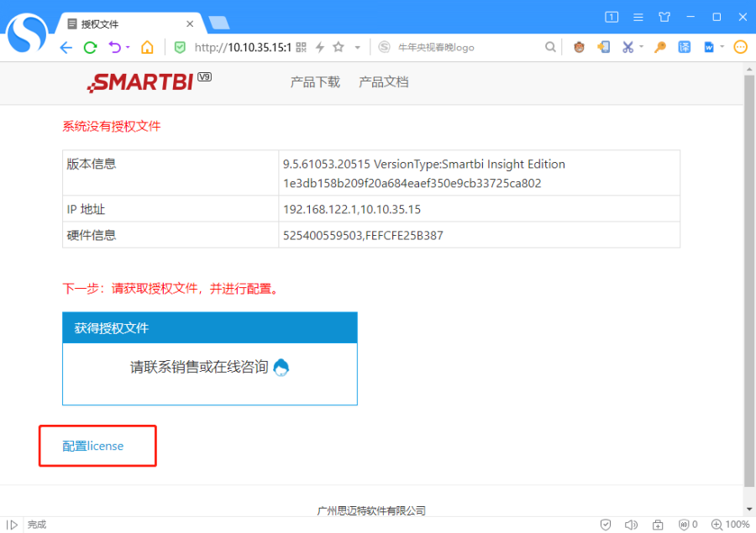Click the scrollbar down arrow
Viewport: 756px width, 533px height.
coord(748,509)
